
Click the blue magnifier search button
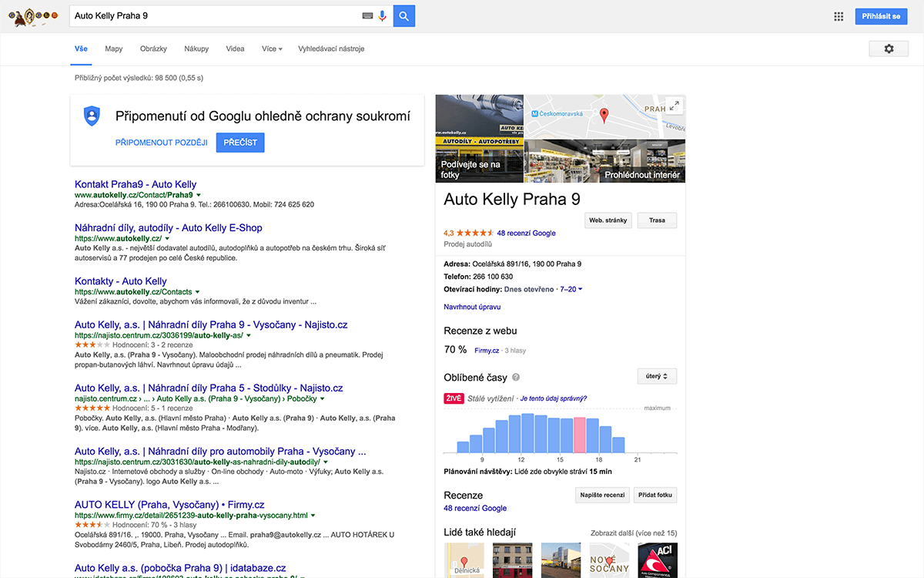pyautogui.click(x=404, y=16)
